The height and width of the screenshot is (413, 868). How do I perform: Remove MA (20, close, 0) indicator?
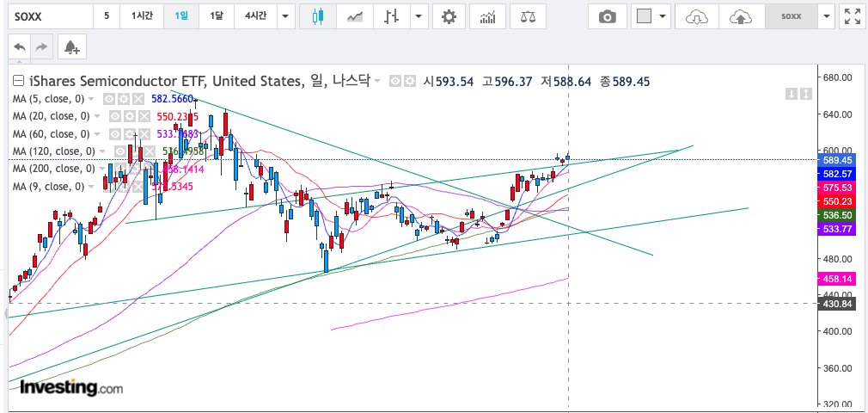144,116
